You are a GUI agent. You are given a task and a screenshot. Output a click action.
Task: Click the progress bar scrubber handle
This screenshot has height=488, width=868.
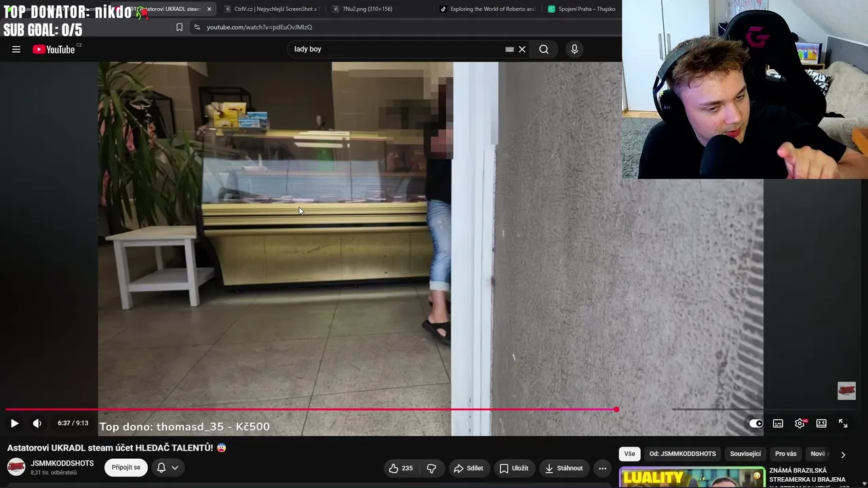616,409
